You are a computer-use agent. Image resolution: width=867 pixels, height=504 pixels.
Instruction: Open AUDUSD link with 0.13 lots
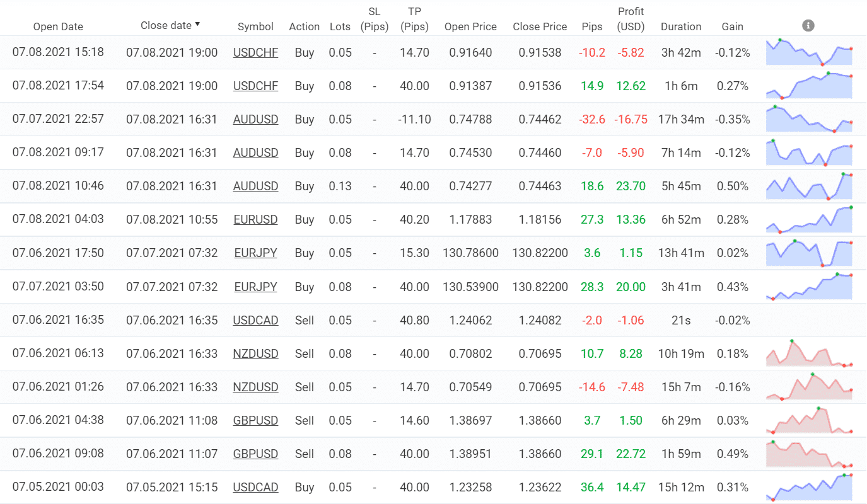(x=255, y=186)
